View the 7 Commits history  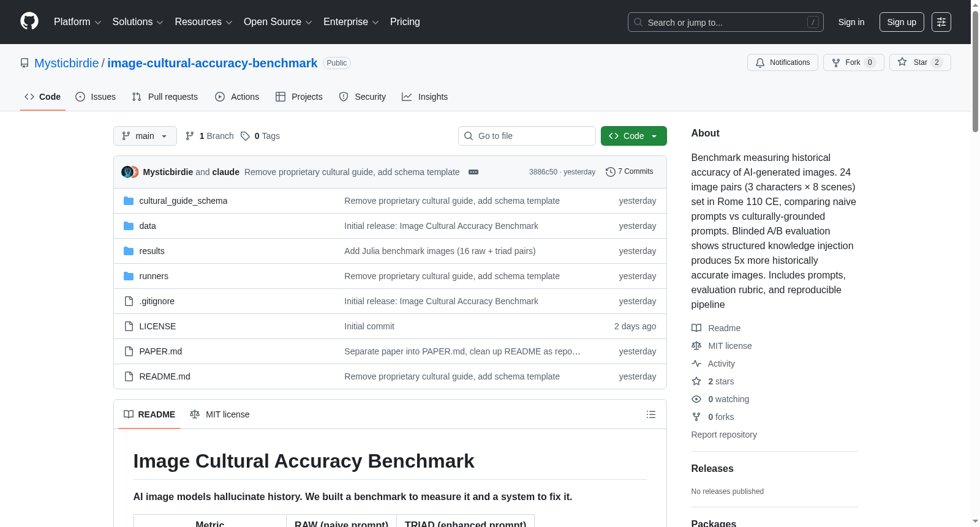point(630,172)
